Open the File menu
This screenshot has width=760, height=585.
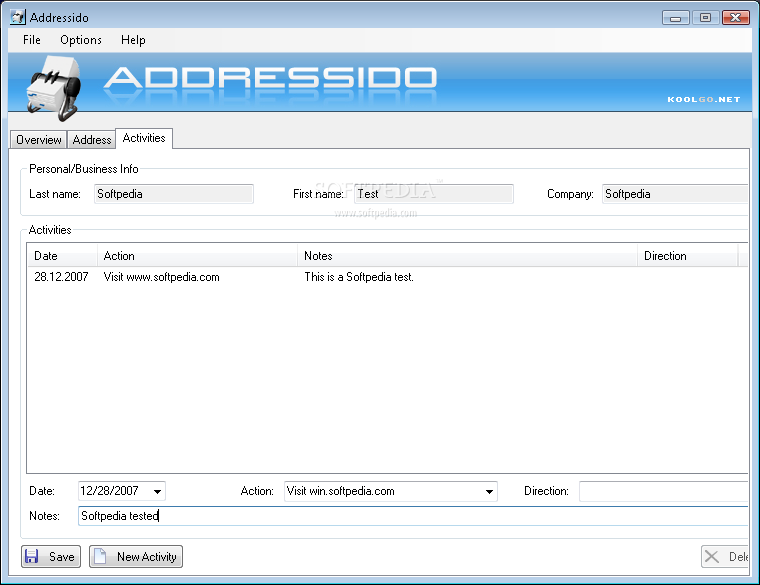click(x=32, y=40)
